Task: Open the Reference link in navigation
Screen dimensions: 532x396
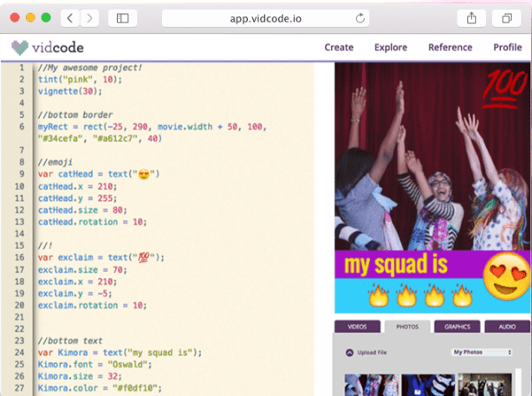Action: coord(450,48)
